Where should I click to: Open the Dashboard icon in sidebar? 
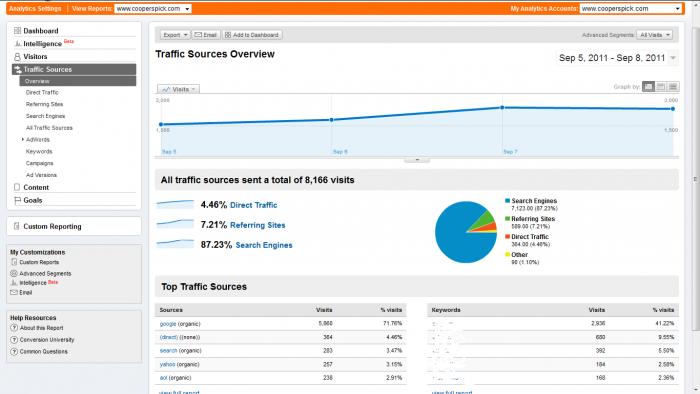[17, 31]
